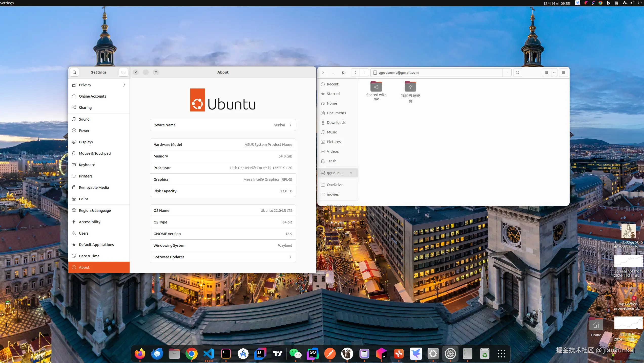Open Downloads in file manager sidebar
The height and width of the screenshot is (363, 644).
pos(336,123)
